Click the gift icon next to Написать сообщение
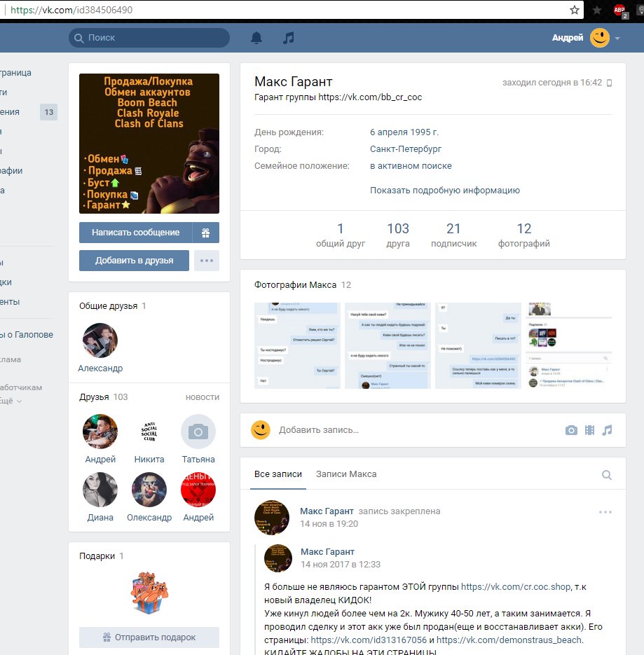Screen dimensions: 644x655 (206, 233)
